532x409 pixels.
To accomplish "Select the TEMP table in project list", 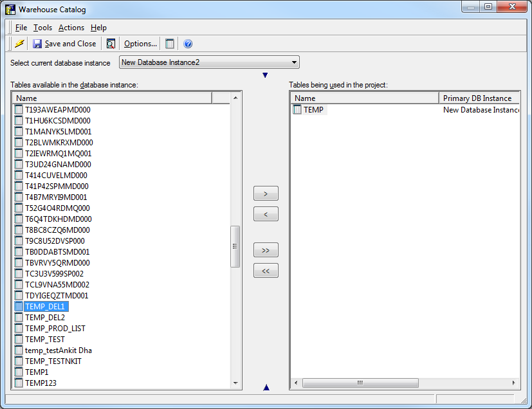I will 313,110.
